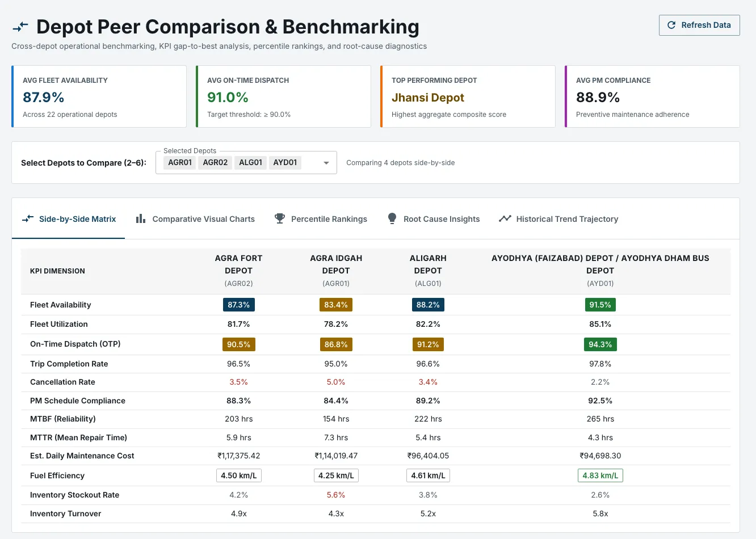
Task: Click the trophy icon for Percentile Rankings
Action: click(279, 218)
